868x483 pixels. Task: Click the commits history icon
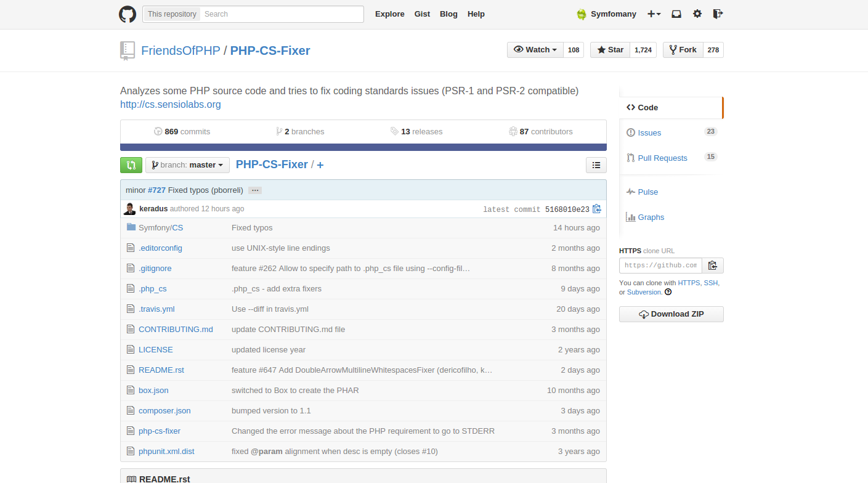click(158, 131)
